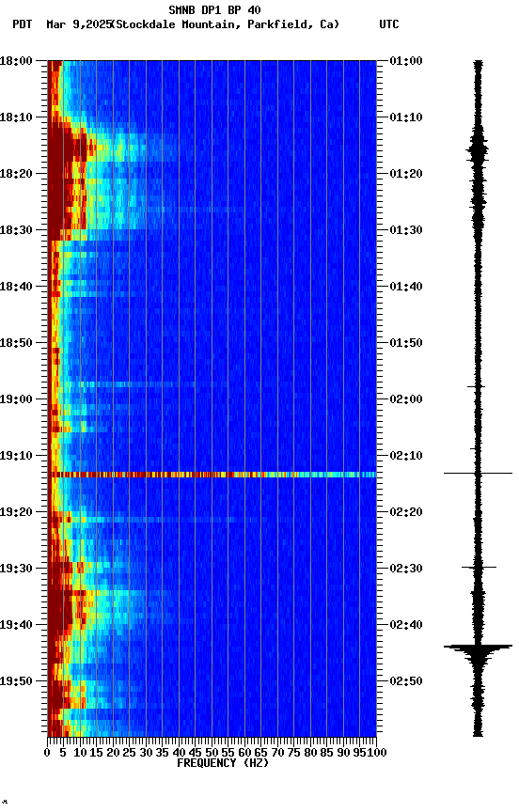Click the 02:20 UTC time label

(x=406, y=512)
